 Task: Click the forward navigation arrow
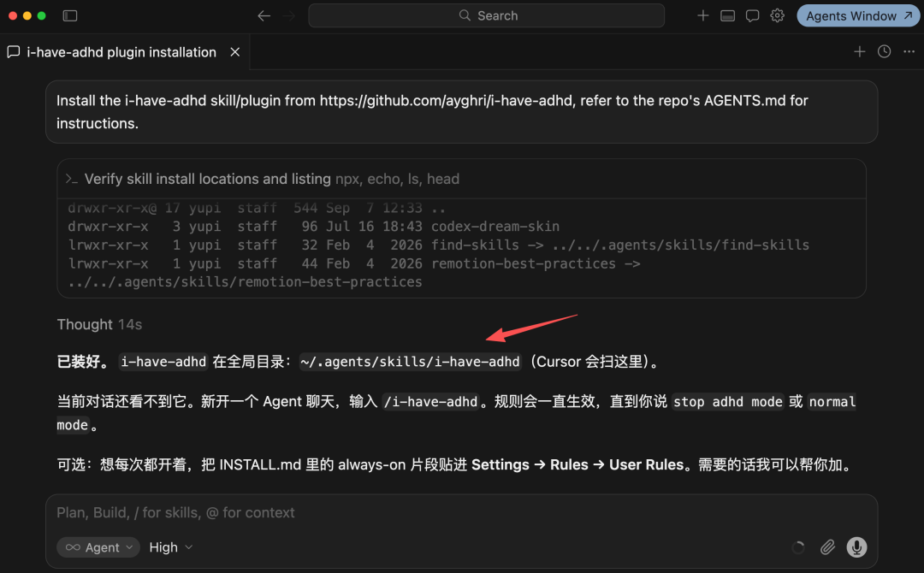289,16
